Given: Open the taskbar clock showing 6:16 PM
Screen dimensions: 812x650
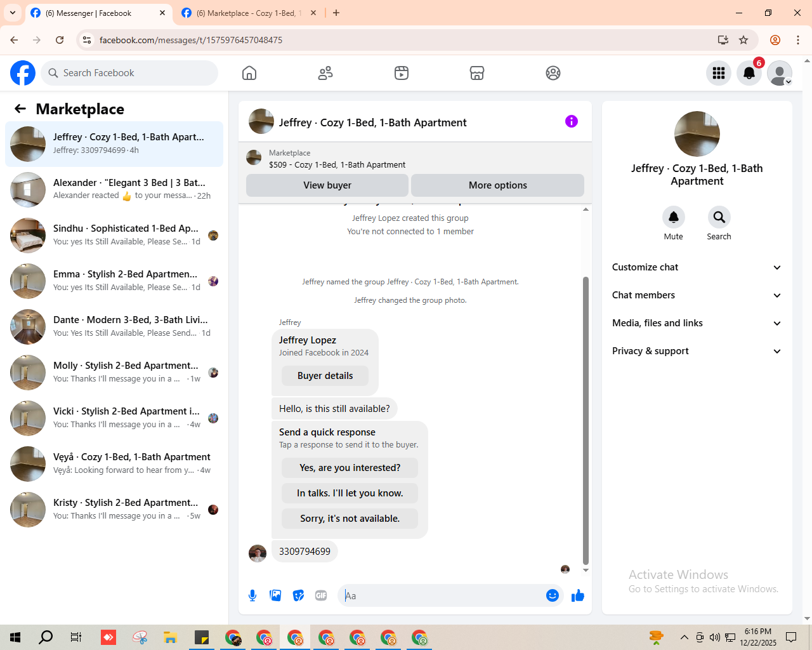Looking at the screenshot, I should point(758,637).
